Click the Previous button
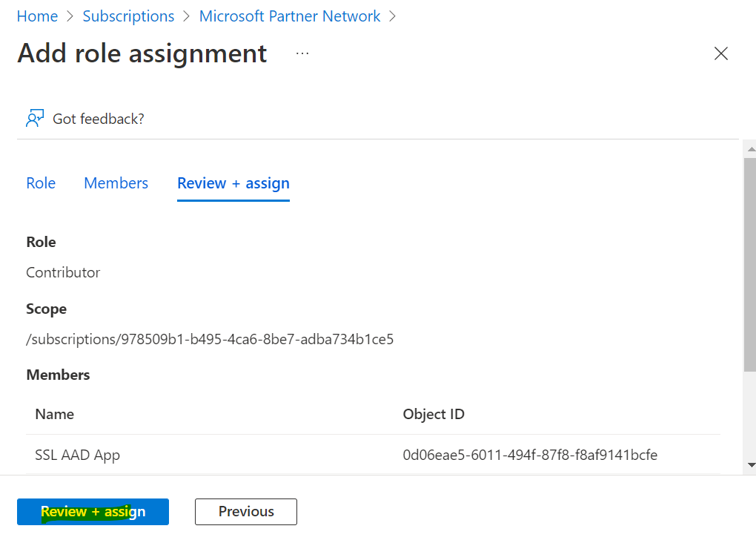 pos(246,512)
